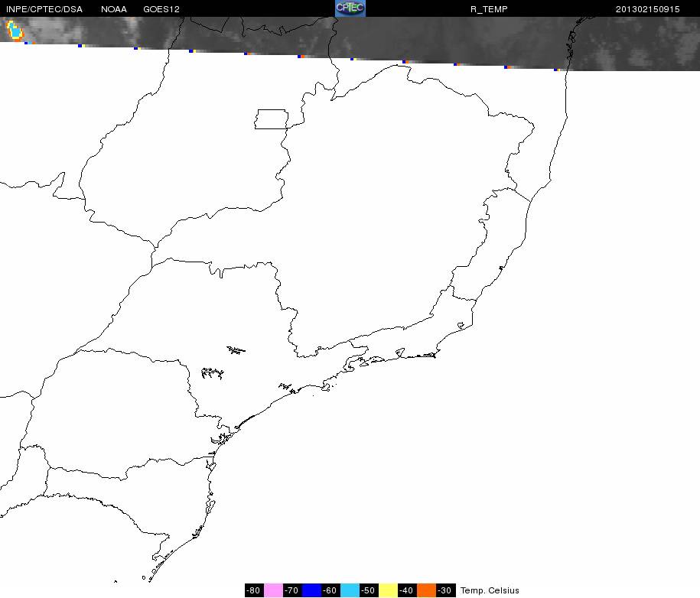Click the yellow -50 legend swatch
This screenshot has width=700, height=598.
pos(388,590)
